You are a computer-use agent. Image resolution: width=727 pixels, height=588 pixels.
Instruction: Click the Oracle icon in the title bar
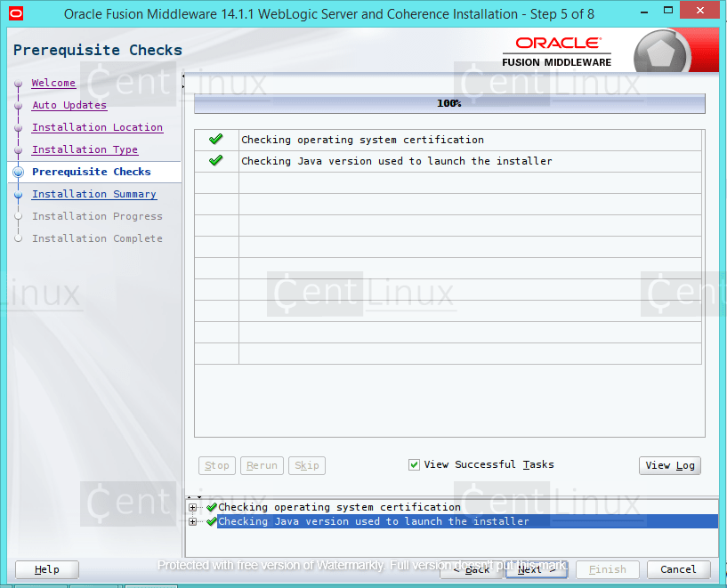coord(16,13)
